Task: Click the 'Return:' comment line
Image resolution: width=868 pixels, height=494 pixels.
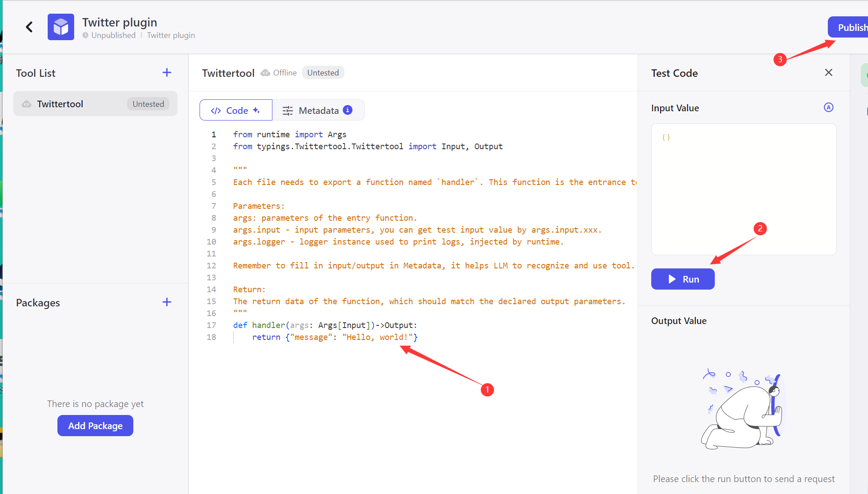Action: point(249,290)
